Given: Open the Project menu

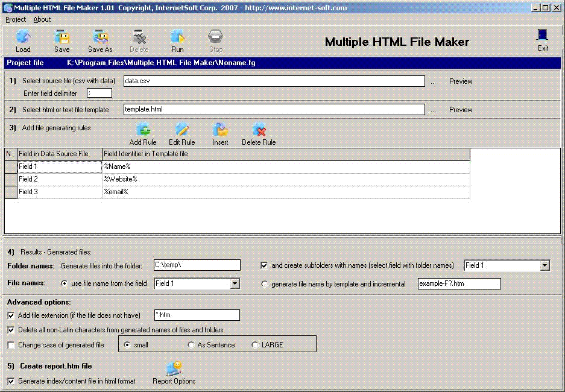Looking at the screenshot, I should pos(15,19).
